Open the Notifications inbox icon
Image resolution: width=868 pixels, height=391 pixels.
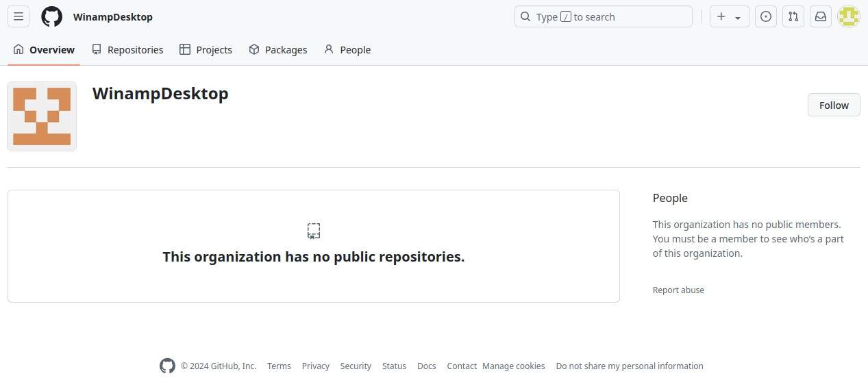pos(820,16)
